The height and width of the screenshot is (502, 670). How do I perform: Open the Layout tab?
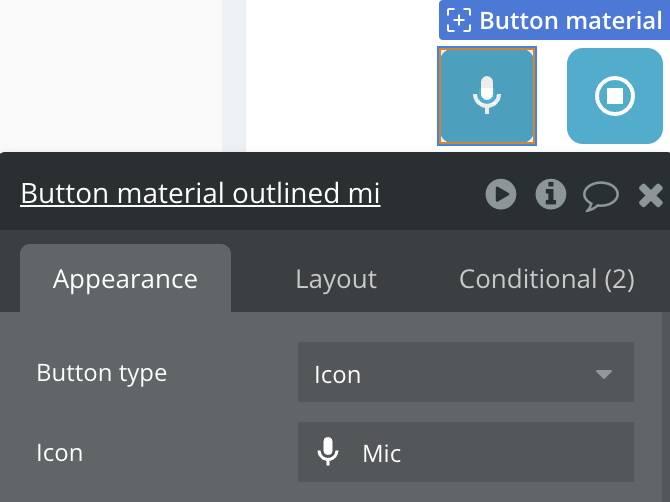(336, 279)
